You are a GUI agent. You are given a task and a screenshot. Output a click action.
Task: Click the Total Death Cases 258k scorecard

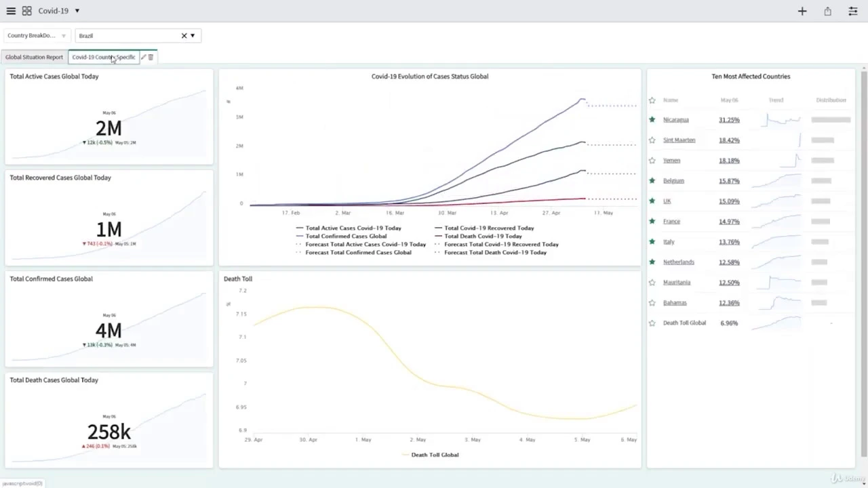tap(108, 432)
